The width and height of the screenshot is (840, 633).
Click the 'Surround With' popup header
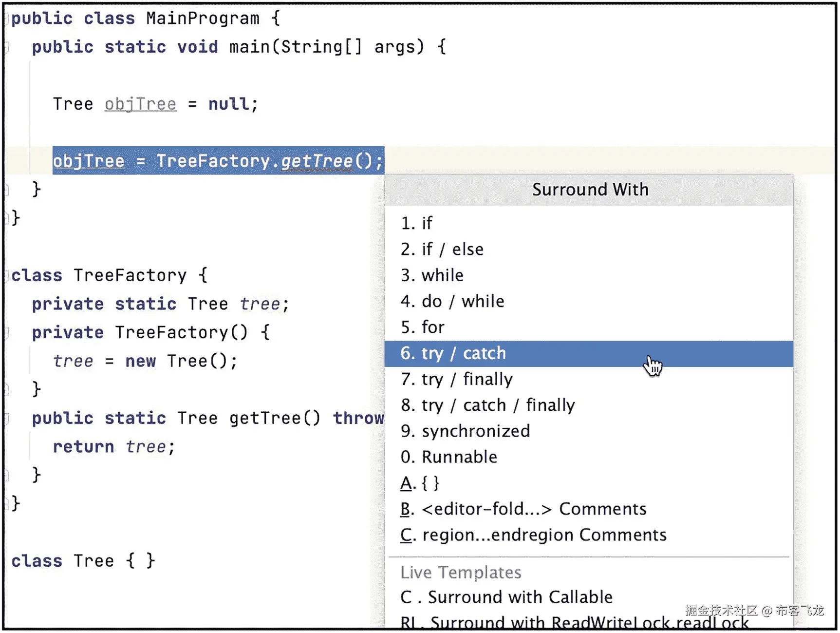(590, 190)
